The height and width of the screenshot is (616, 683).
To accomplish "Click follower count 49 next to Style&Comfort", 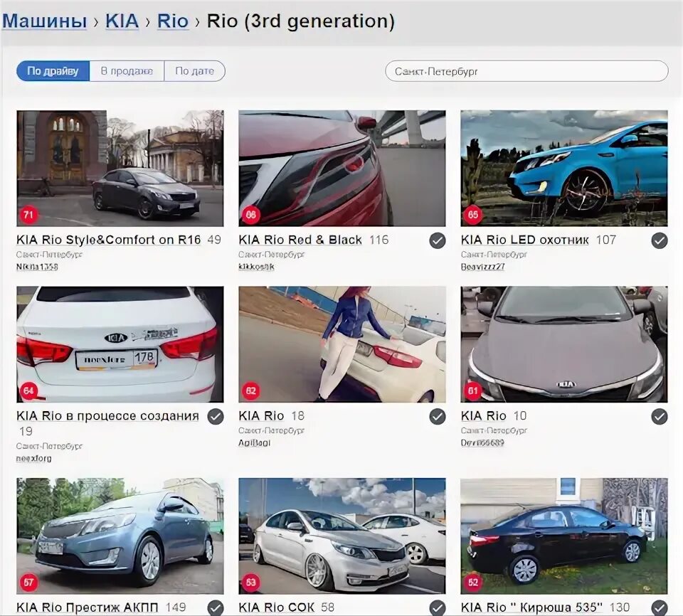I will [214, 240].
